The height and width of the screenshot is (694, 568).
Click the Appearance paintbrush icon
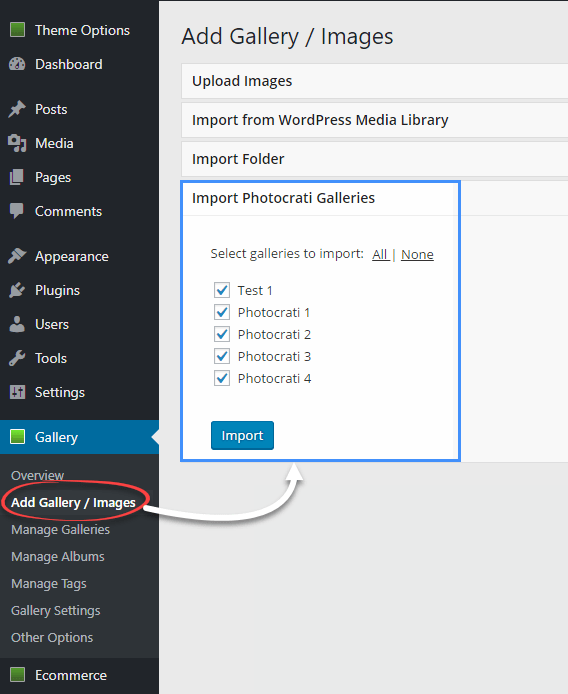point(17,256)
